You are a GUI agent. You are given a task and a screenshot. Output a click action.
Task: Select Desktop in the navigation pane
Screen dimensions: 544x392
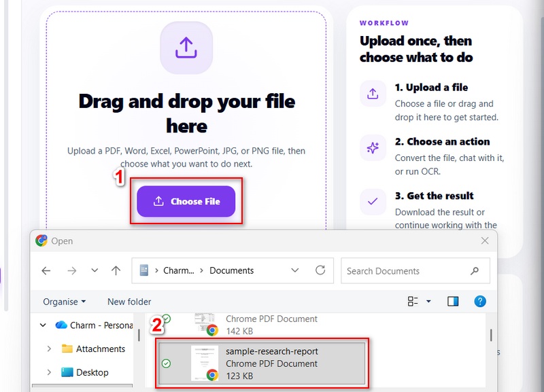pyautogui.click(x=84, y=372)
